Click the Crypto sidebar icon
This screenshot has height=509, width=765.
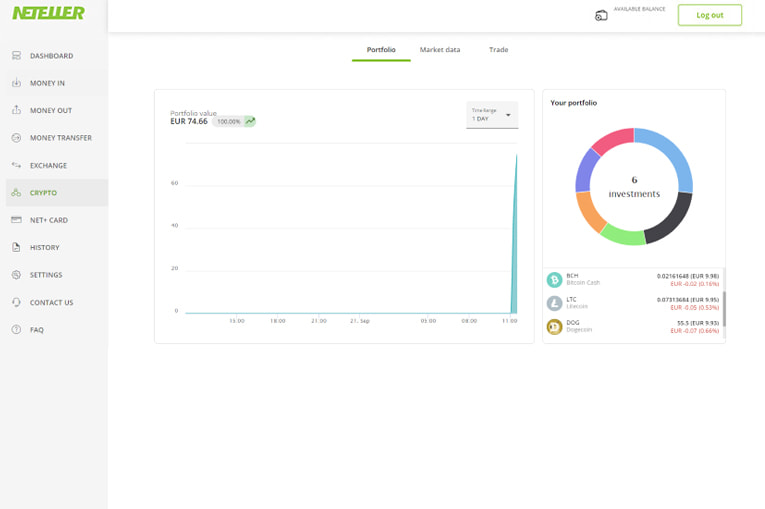16,192
